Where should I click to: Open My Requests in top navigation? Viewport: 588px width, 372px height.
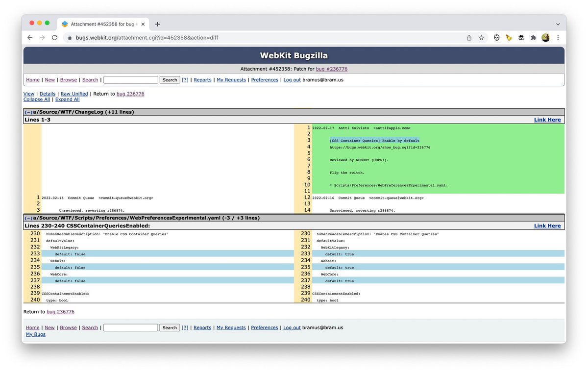[231, 80]
